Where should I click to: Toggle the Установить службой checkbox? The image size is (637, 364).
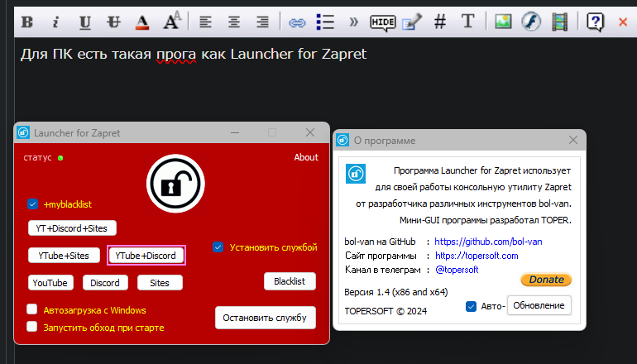(218, 247)
